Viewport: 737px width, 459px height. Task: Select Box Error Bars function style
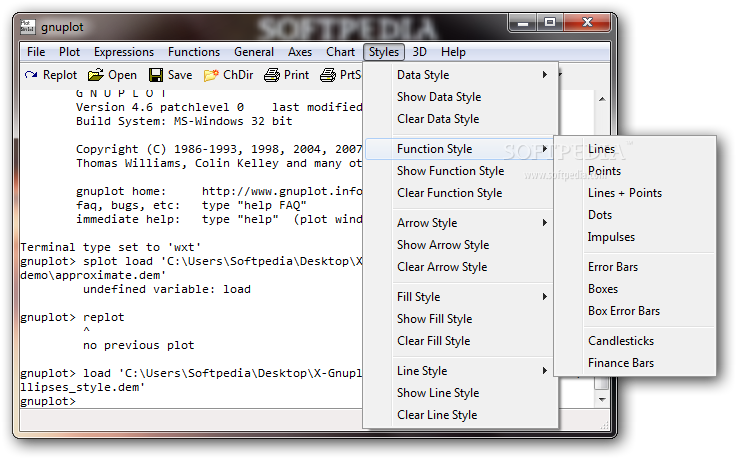click(x=635, y=311)
